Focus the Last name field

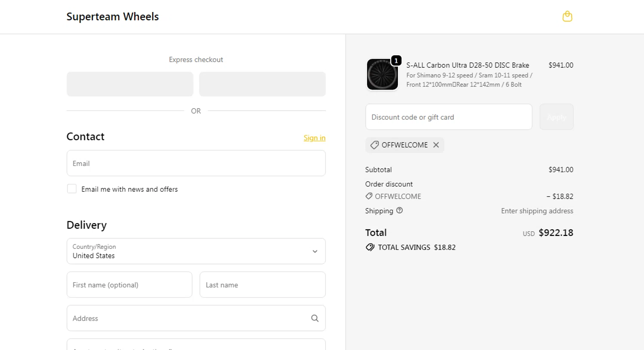tap(262, 285)
